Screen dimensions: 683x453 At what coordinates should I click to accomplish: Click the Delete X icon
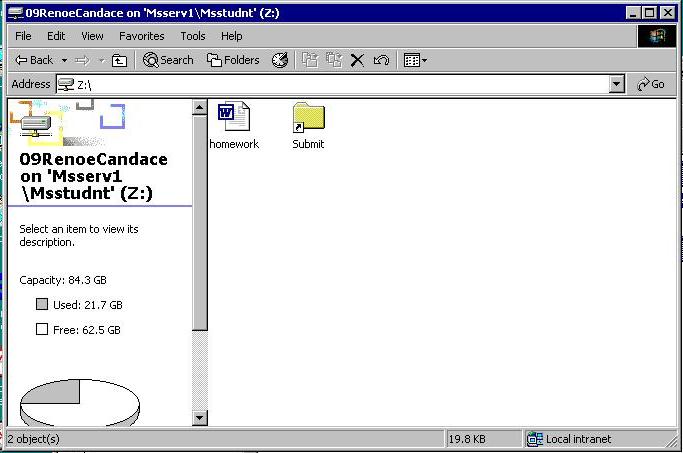(x=357, y=60)
